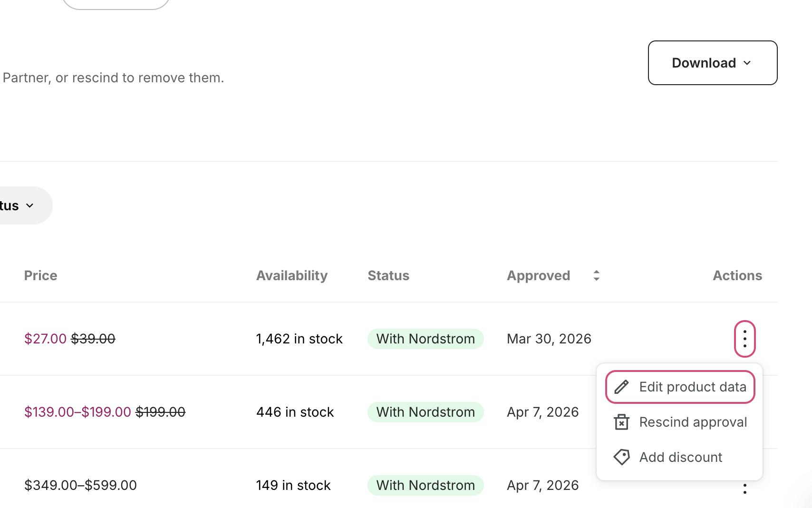Screen dimensions: 812x508
Task: Open actions menu for Mar 30, 2026 row
Action: (744, 339)
